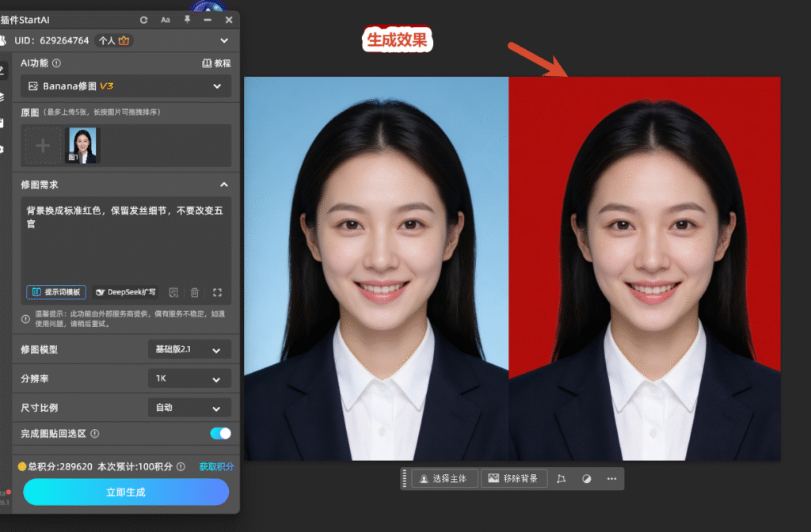This screenshot has width=811, height=532.
Task: Open the 修图模型 基础版2.1 dropdown
Action: (x=189, y=349)
